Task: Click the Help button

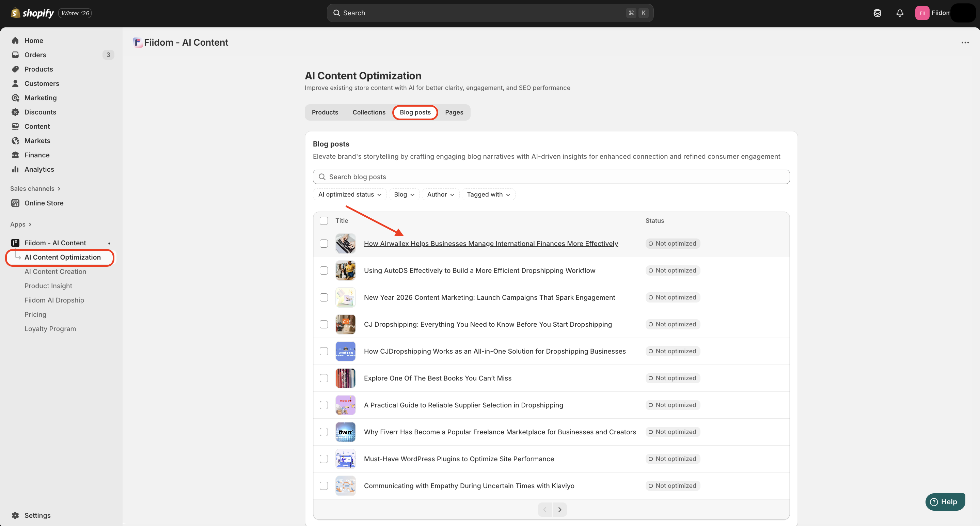Action: point(945,502)
